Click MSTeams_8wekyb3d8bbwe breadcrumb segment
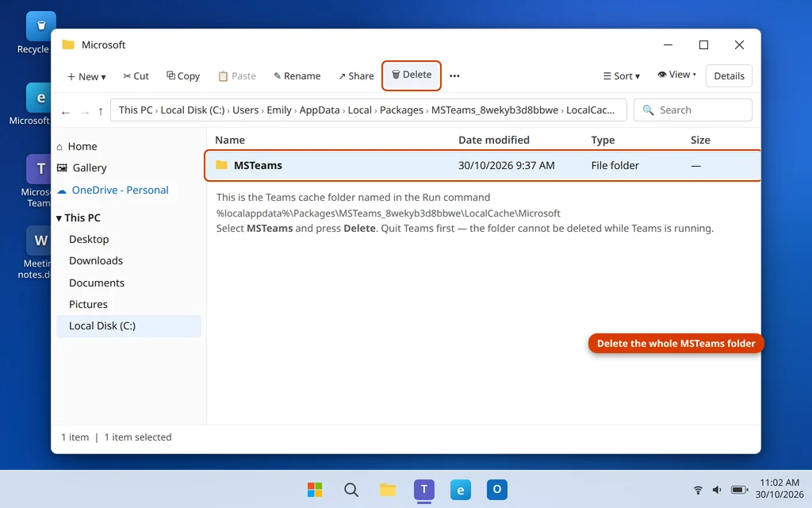Image resolution: width=812 pixels, height=508 pixels. (495, 110)
